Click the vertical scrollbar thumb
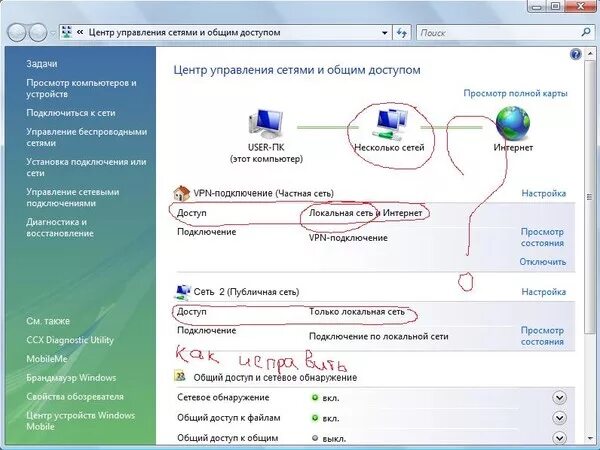Image resolution: width=600 pixels, height=450 pixels. tap(589, 197)
